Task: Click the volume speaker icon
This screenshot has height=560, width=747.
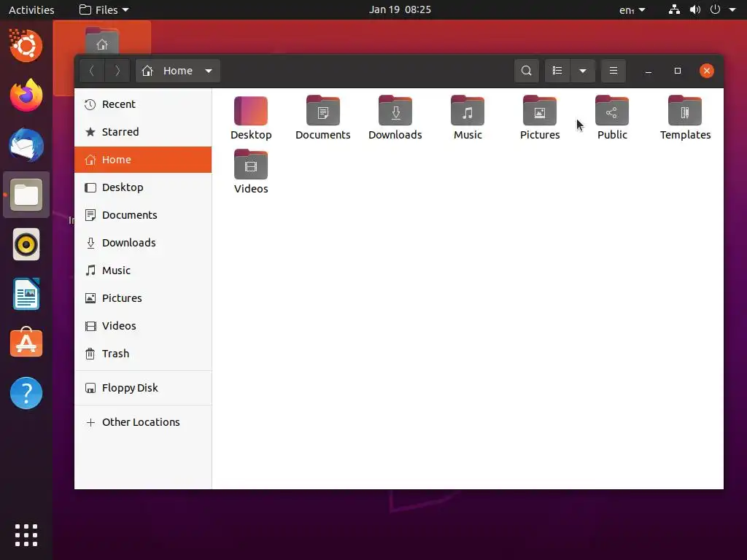Action: point(695,9)
